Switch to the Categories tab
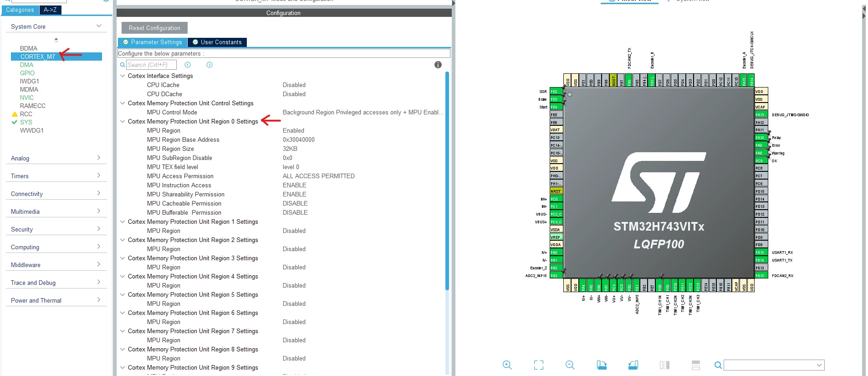 point(20,10)
